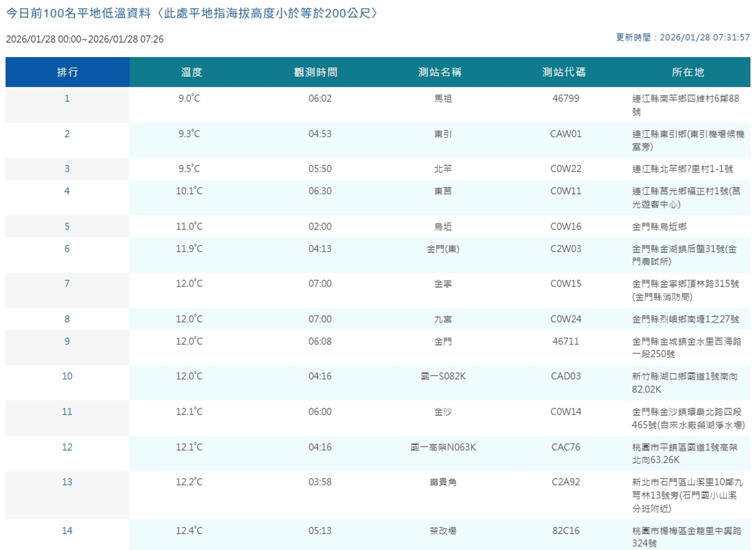Click station code CAC76
Image resolution: width=756 pixels, height=550 pixels.
(566, 447)
